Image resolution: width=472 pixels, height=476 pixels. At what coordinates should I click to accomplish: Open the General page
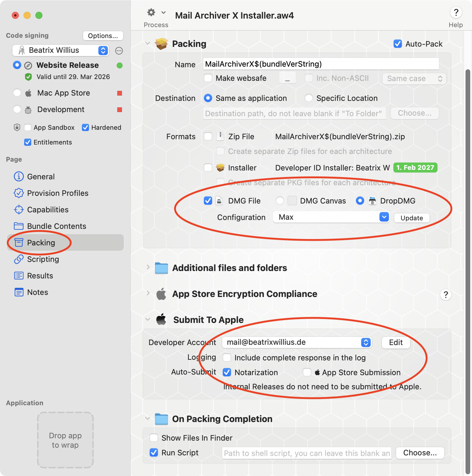(x=65, y=177)
